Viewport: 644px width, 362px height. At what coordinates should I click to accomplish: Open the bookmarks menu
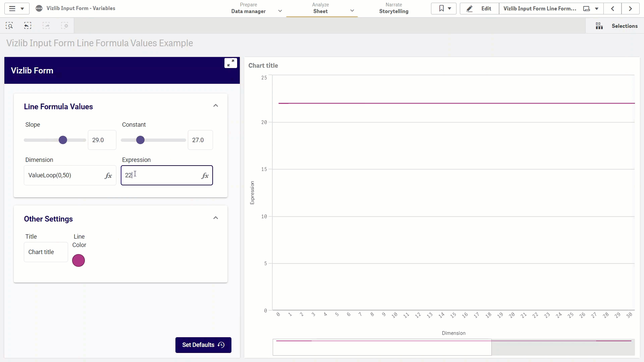coord(444,8)
